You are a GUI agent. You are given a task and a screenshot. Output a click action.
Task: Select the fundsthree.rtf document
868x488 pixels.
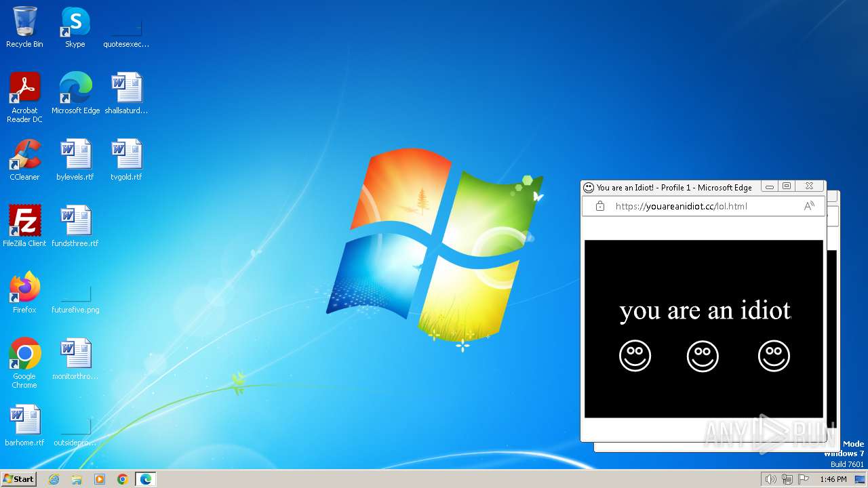click(75, 226)
